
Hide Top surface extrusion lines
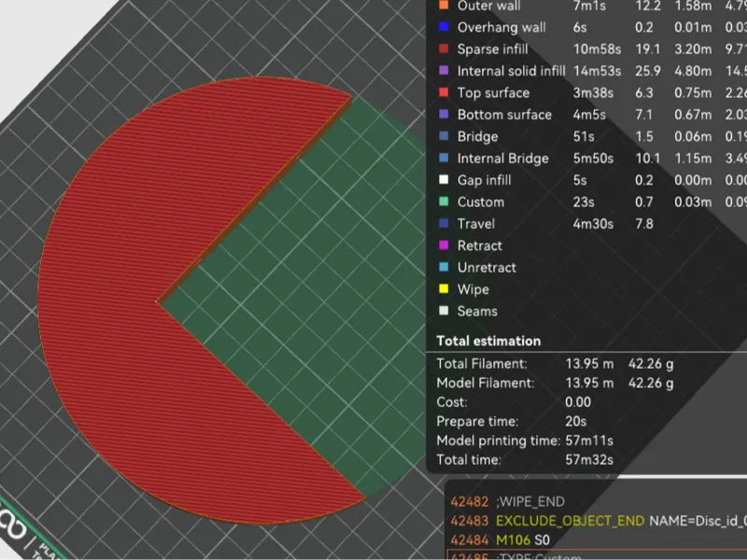coord(493,92)
